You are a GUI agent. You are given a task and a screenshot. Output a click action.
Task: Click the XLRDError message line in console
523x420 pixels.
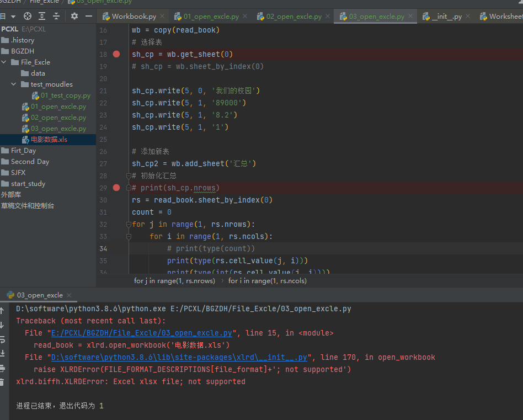pyautogui.click(x=131, y=381)
